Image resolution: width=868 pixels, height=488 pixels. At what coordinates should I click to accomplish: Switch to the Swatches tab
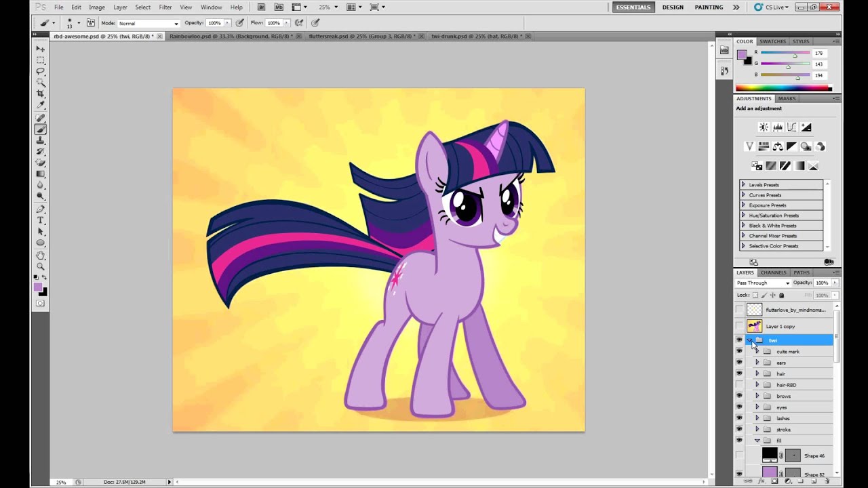[x=772, y=41]
